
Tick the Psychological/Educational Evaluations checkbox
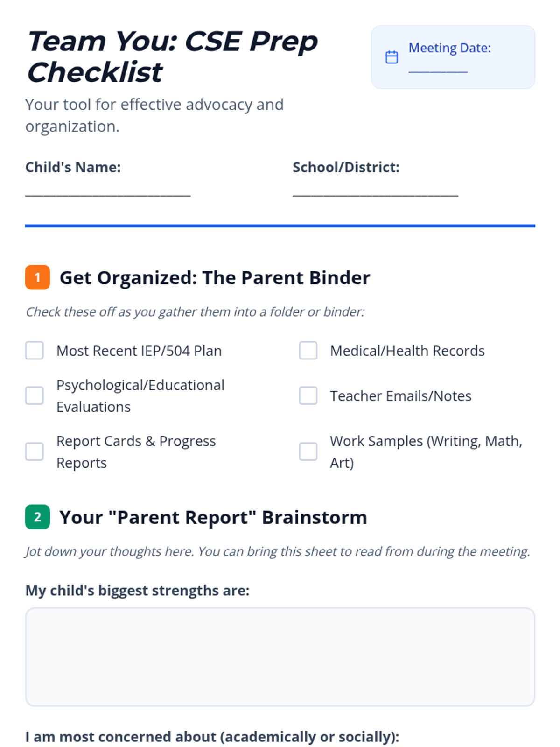35,395
